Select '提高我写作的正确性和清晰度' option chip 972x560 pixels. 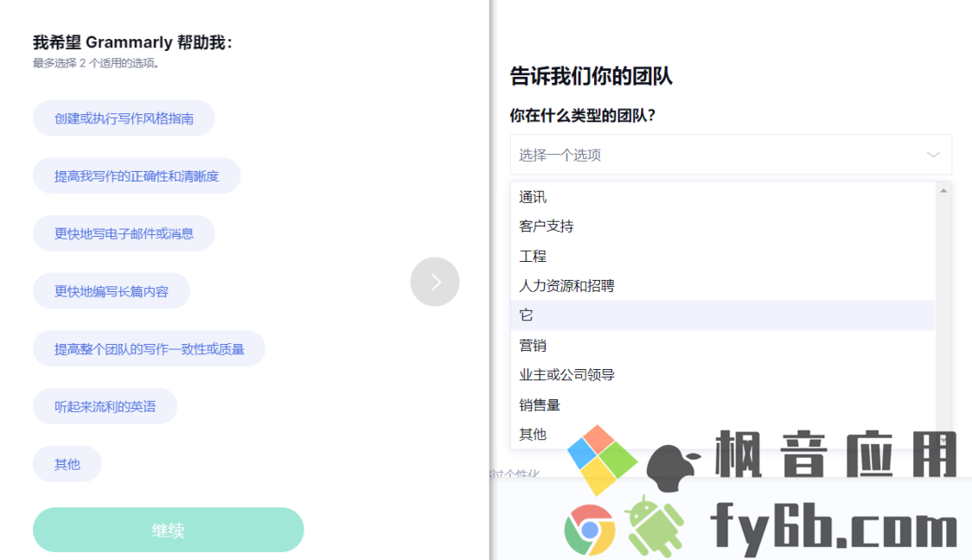[137, 176]
